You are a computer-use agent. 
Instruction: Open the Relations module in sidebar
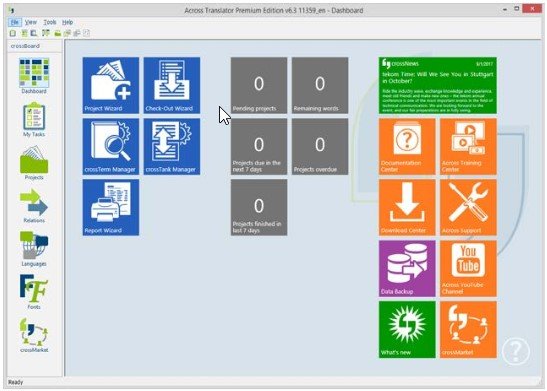[34, 206]
